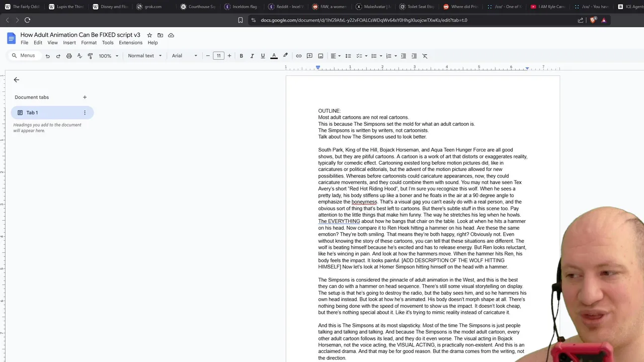Click the numbered list icon
Screen dimensions: 644x362
pyautogui.click(x=388, y=56)
